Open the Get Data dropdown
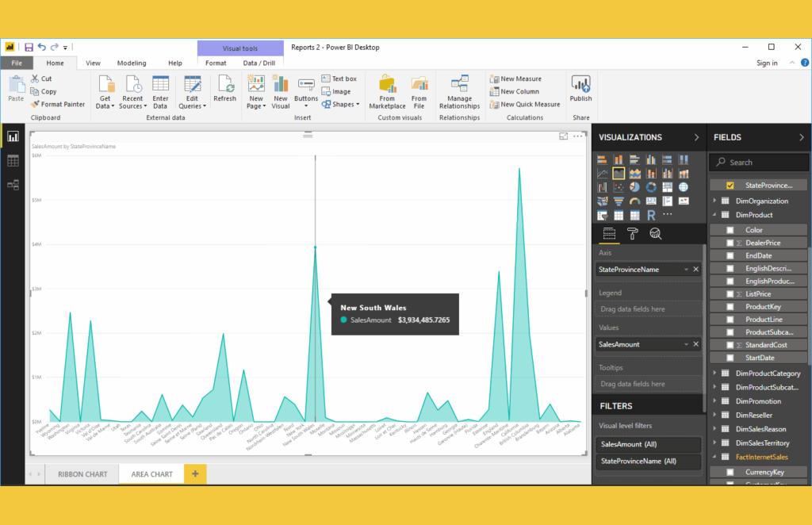The width and height of the screenshot is (812, 525). tap(105, 94)
